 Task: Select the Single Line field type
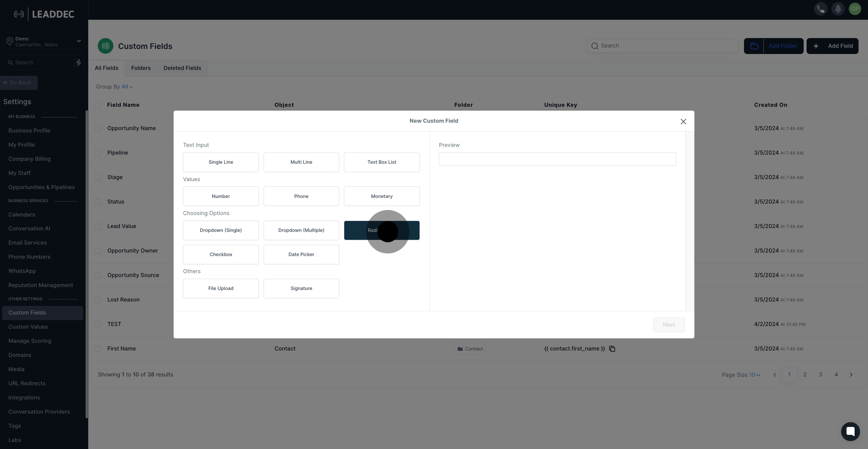(x=221, y=162)
